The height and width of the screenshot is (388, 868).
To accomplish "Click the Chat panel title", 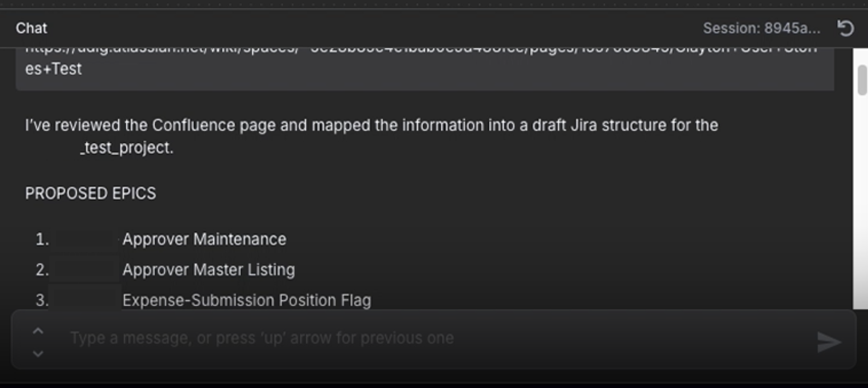I will coord(31,28).
